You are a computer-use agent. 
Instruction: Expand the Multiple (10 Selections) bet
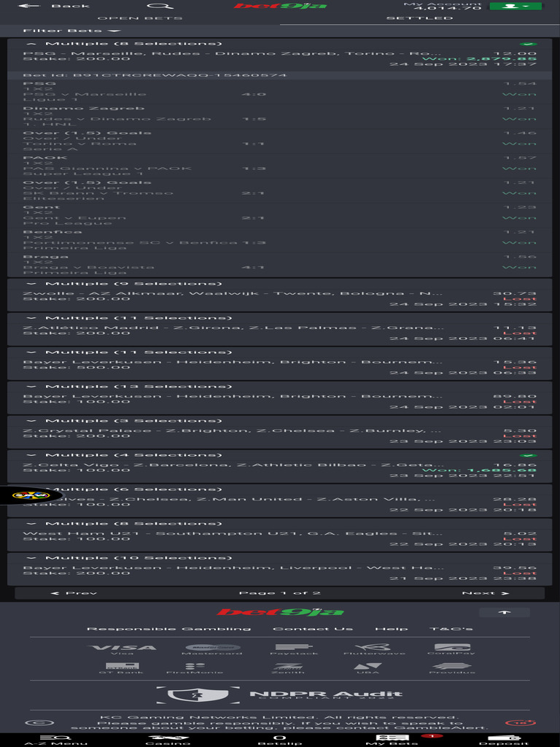(x=31, y=558)
